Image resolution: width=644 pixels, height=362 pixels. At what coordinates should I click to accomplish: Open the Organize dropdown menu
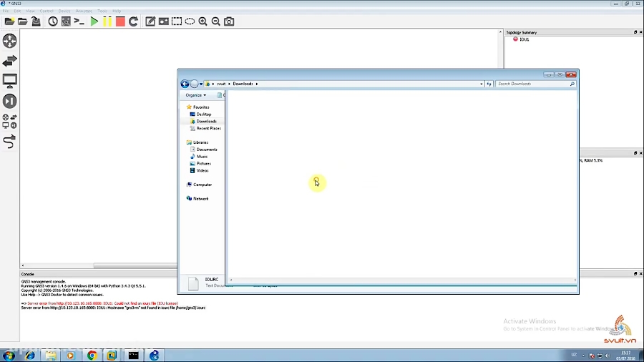coord(196,95)
